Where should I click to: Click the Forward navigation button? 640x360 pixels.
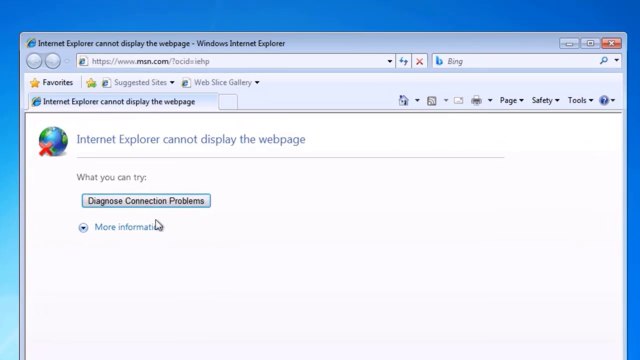coord(53,61)
